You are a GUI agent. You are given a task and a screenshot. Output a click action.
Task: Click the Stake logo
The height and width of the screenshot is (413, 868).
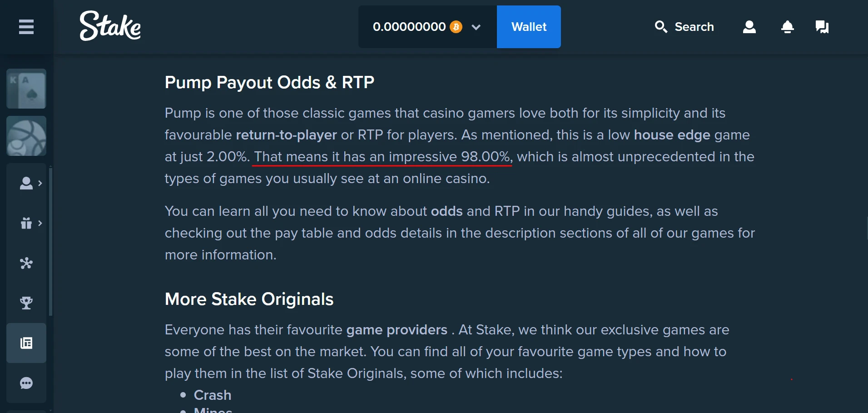coord(110,26)
